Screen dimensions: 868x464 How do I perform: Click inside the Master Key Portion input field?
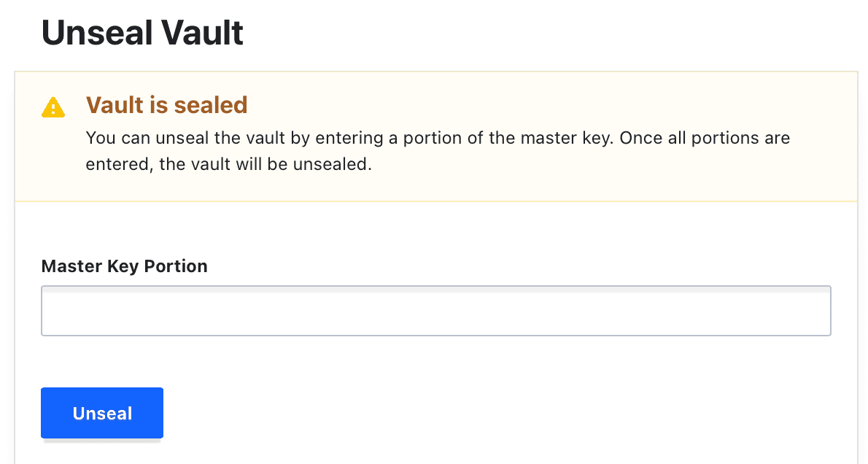435,310
